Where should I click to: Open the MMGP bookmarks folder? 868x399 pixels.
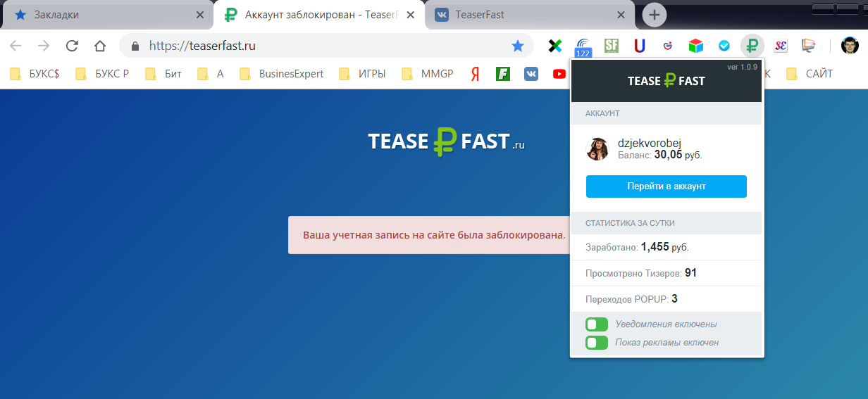tap(428, 73)
